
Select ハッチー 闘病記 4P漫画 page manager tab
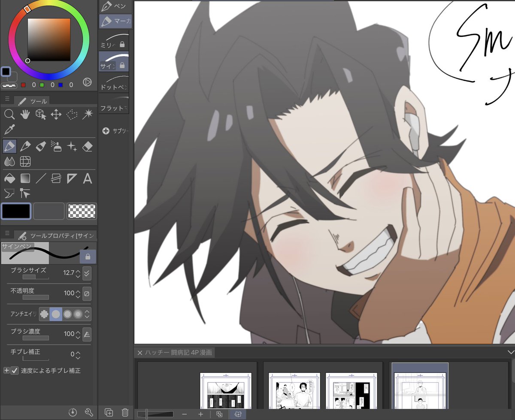(175, 353)
